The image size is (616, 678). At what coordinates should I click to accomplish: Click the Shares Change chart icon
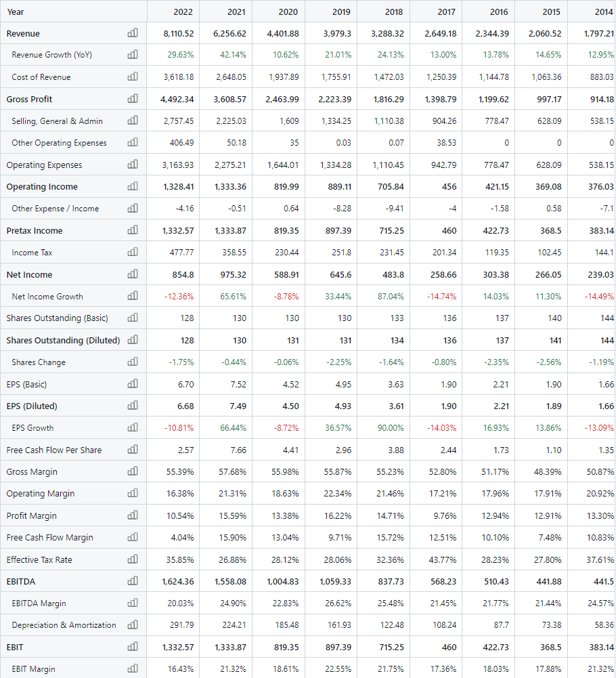(133, 362)
